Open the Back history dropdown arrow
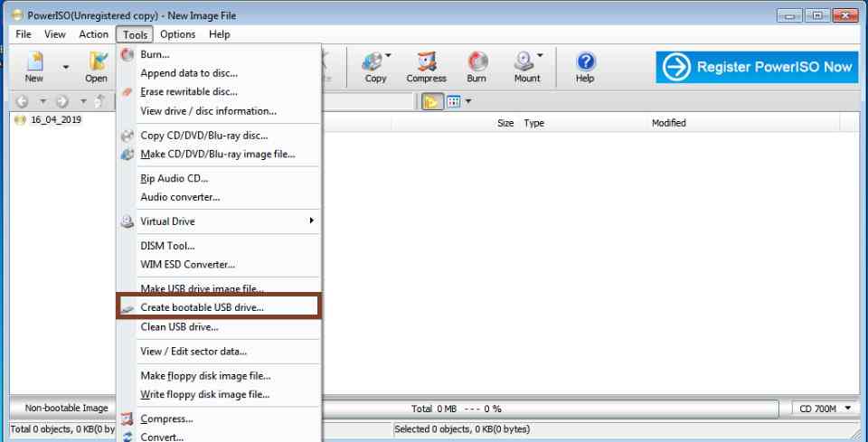This screenshot has width=868, height=442. pyautogui.click(x=42, y=102)
